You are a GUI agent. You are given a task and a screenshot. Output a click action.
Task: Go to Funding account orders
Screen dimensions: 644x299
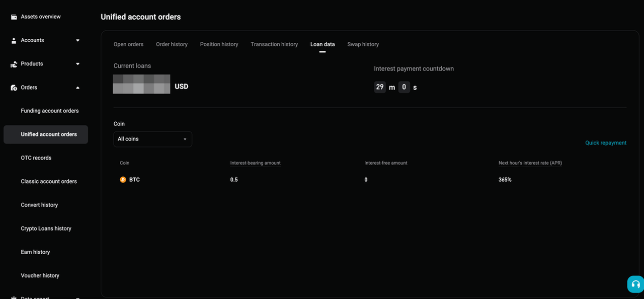pos(50,111)
